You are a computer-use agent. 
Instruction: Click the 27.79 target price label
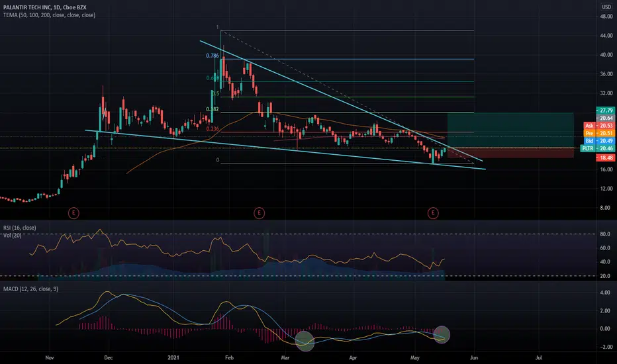click(606, 111)
